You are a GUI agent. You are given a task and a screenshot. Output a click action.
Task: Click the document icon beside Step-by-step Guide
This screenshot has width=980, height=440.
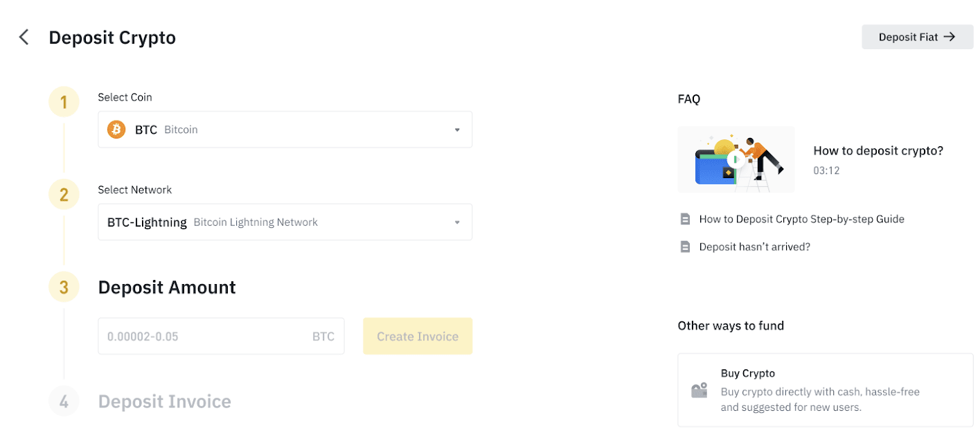pos(685,218)
